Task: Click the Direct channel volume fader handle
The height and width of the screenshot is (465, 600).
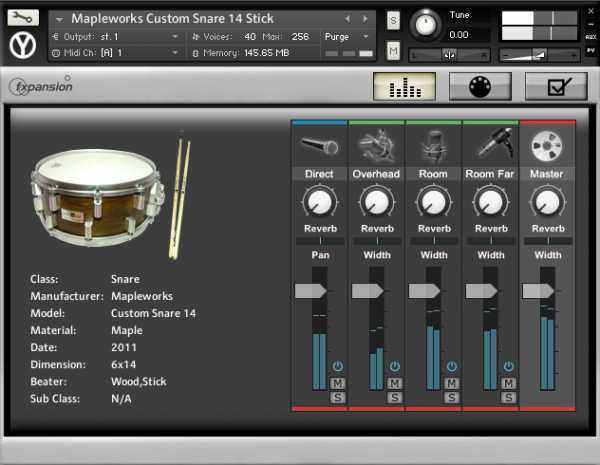Action: point(311,291)
